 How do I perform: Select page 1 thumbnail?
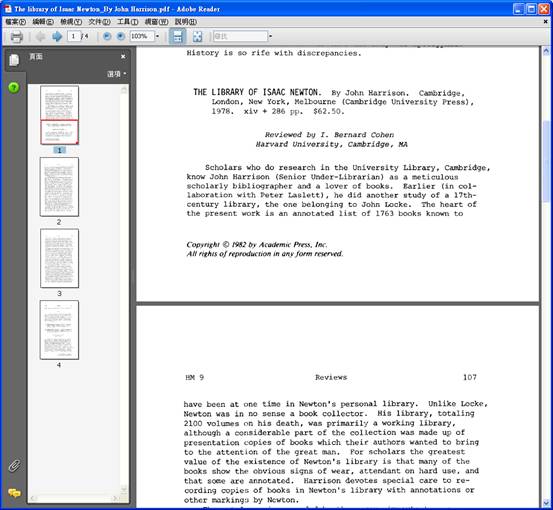tap(59, 115)
